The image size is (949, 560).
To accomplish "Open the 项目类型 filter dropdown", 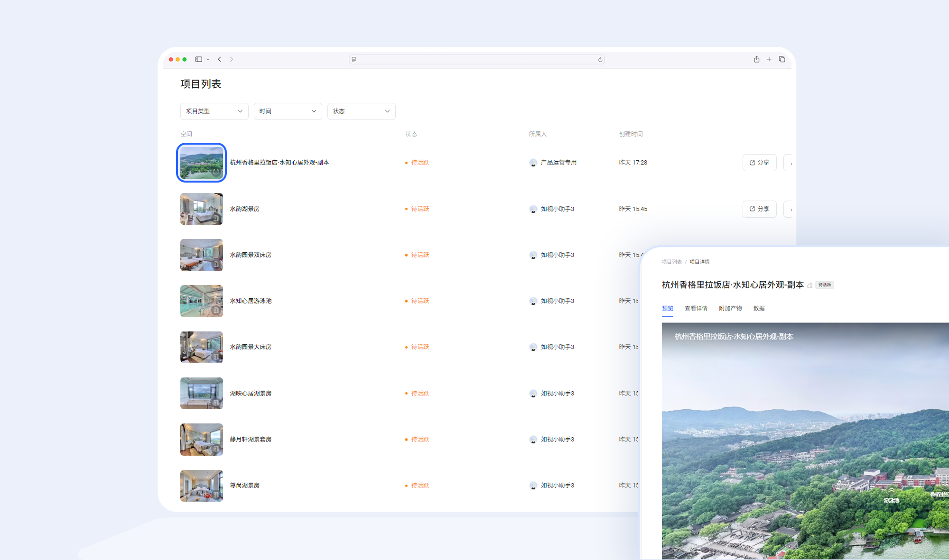I will (x=214, y=111).
